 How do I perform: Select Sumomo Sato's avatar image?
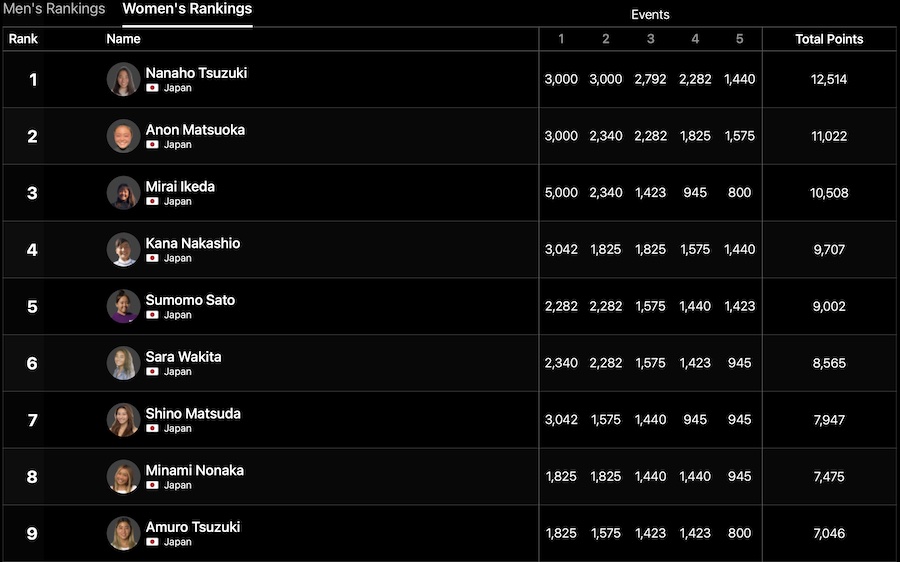click(123, 306)
